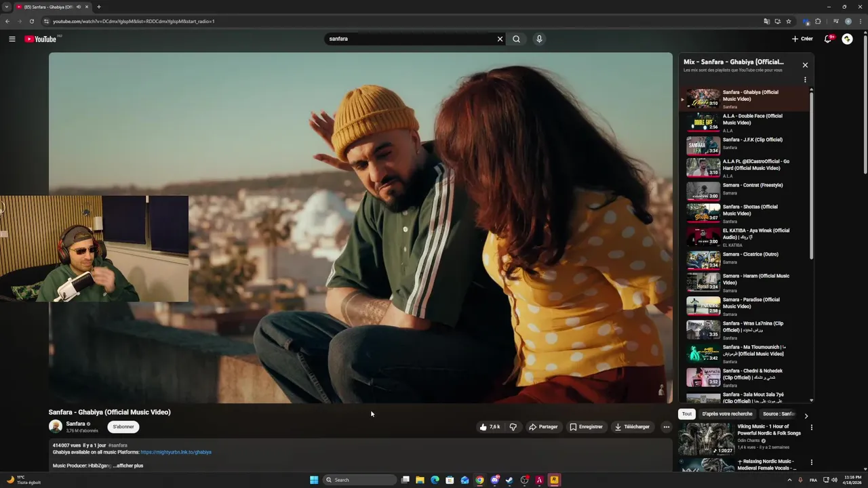Choose 'Samara - Shottas' in the playlist
Viewport: 868px width, 488px height.
click(x=744, y=213)
